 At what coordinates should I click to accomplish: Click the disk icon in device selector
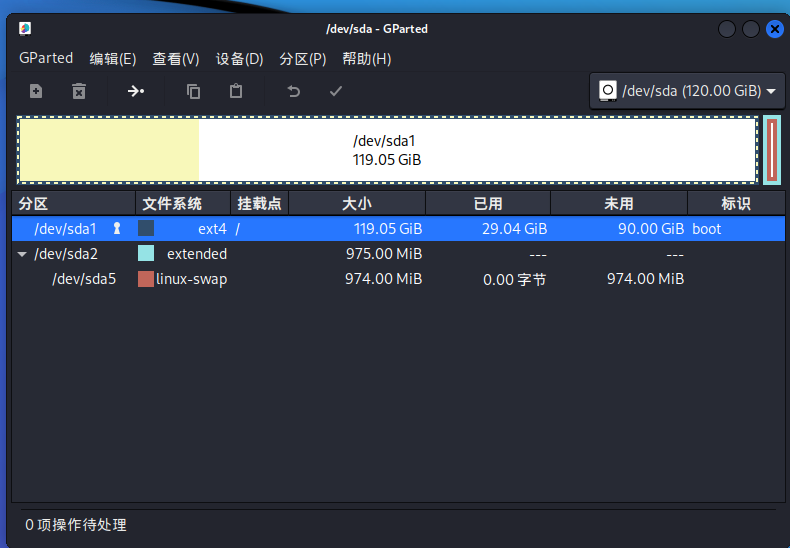pos(608,91)
